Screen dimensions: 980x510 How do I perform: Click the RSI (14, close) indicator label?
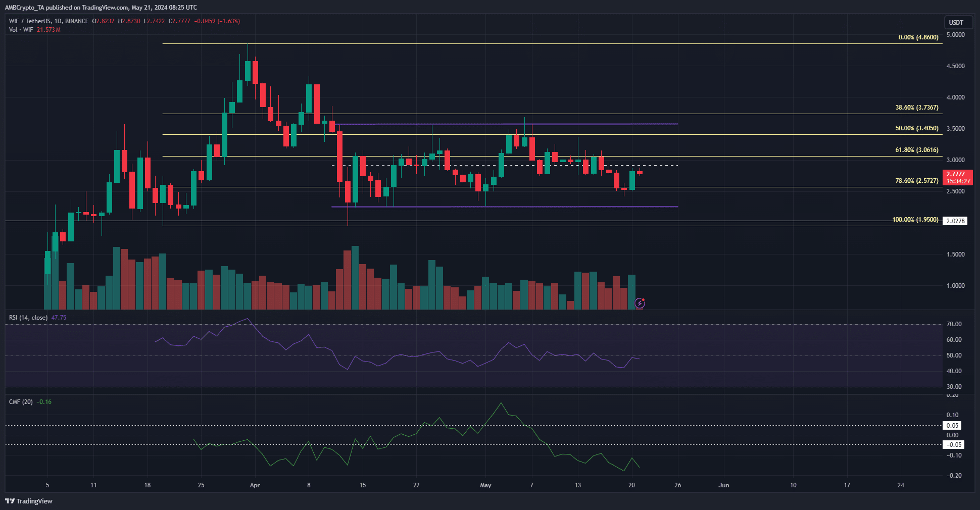(28, 318)
